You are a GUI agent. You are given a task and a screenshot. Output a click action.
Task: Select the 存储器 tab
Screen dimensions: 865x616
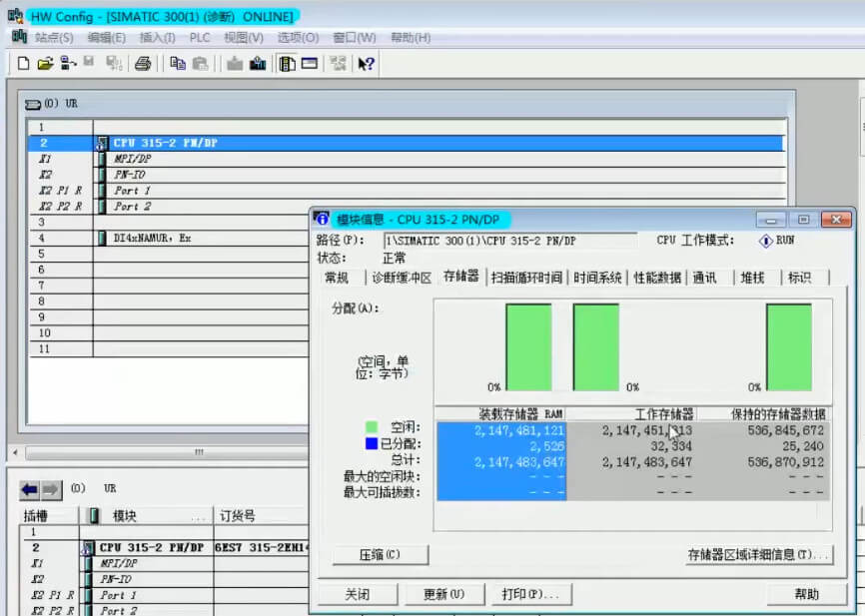(460, 277)
